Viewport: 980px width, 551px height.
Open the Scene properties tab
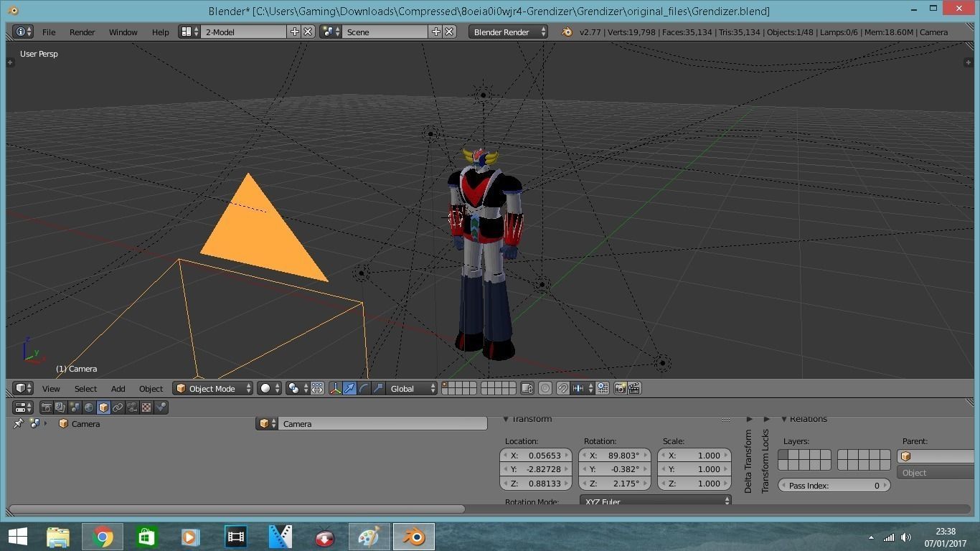(75, 408)
